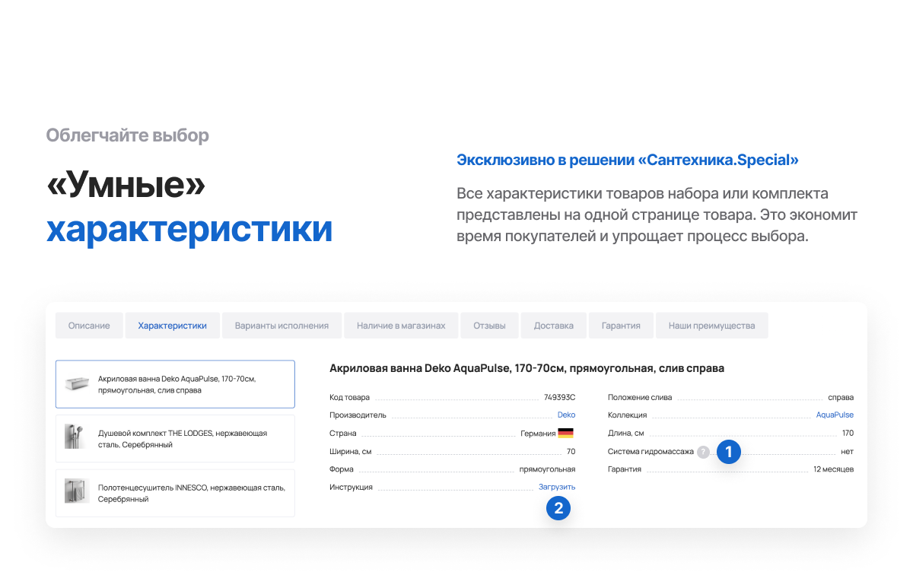Click the question mark icon near Система гидромассажа

tap(702, 451)
